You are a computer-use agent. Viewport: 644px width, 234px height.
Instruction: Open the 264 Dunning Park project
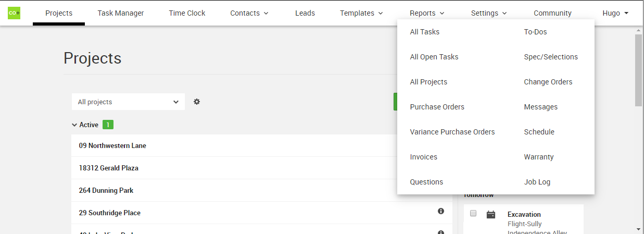click(x=106, y=191)
